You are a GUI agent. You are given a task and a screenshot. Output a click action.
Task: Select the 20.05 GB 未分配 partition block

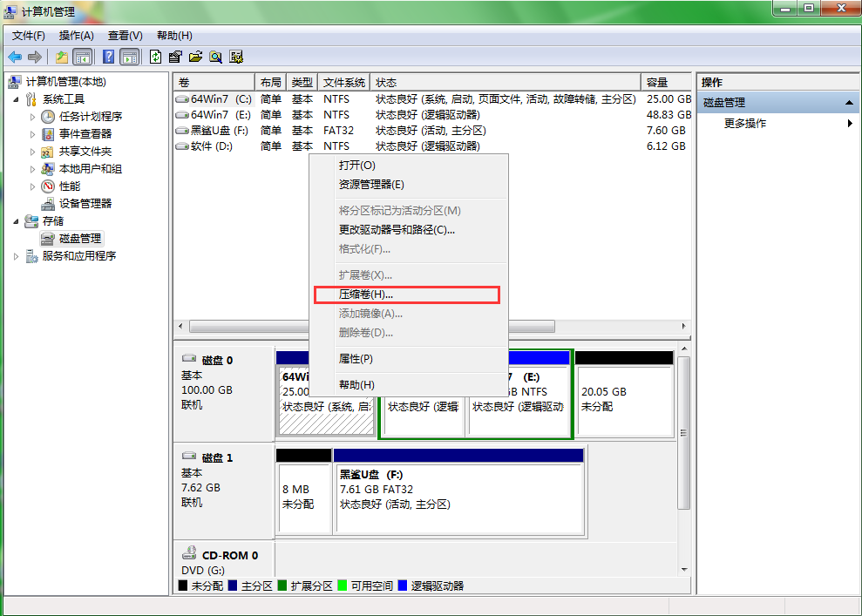click(624, 399)
